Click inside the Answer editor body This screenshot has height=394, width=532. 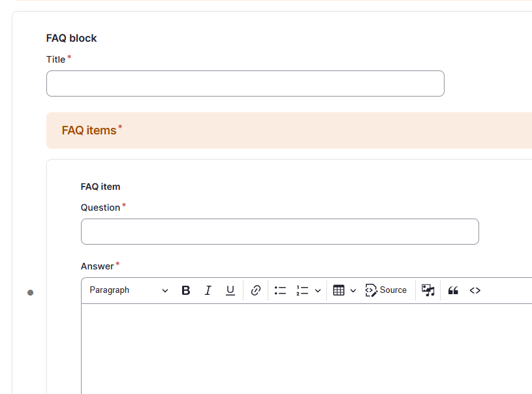[306, 348]
